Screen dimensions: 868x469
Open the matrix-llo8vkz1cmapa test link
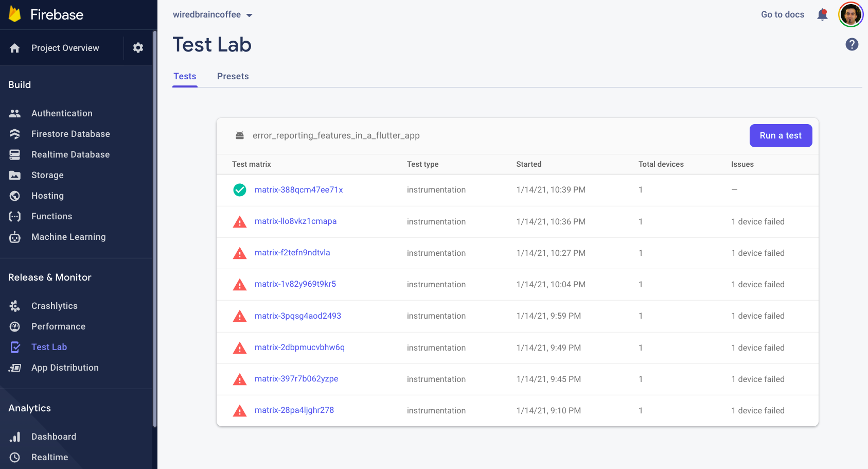[x=295, y=221]
